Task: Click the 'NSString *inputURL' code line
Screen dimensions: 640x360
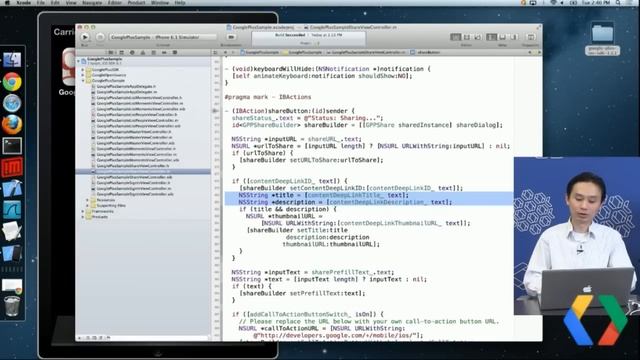Action: [x=297, y=139]
